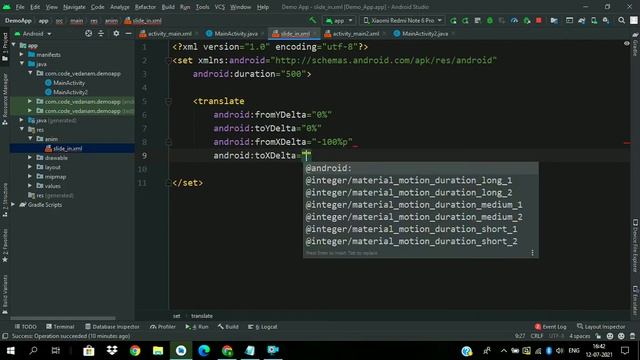Toggle the Favorites side panel
This screenshot has width=640, height=360.
pyautogui.click(x=5, y=246)
